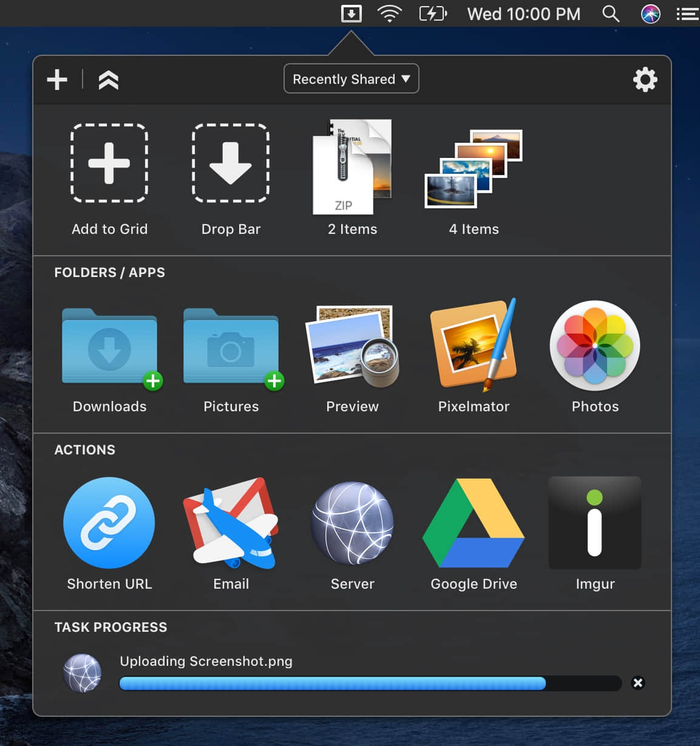The image size is (700, 746).
Task: Click the 'Uploading Screenshot.png' label
Action: point(206,661)
